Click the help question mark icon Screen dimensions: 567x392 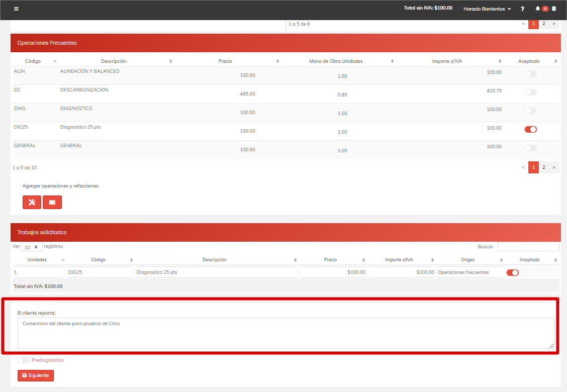(x=522, y=9)
